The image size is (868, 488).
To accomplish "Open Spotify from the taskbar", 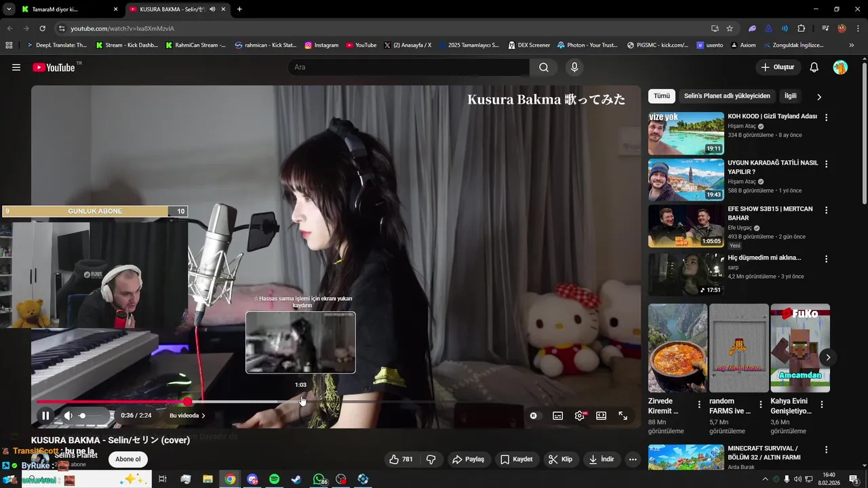I will click(x=274, y=479).
